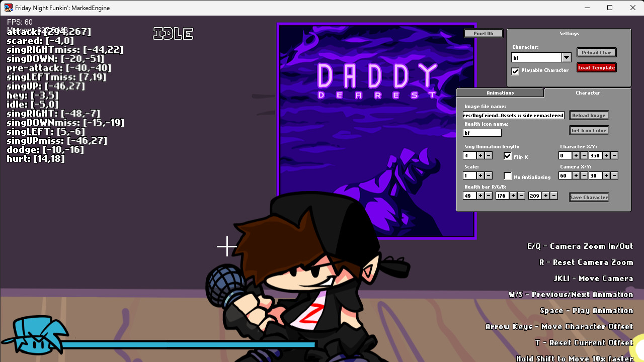Click the Friday Night Funkin' title bar icon
The width and height of the screenshot is (644, 362).
click(x=8, y=8)
